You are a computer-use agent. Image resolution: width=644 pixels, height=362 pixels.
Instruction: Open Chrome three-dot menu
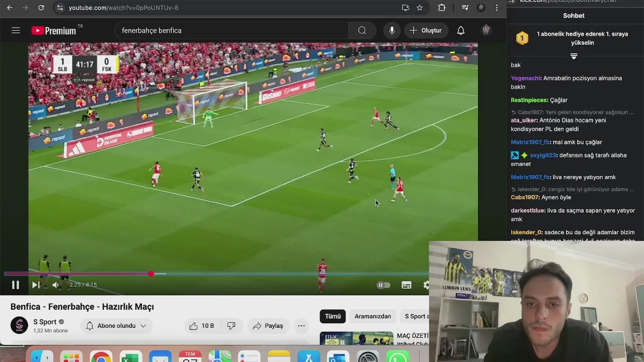pos(497,8)
